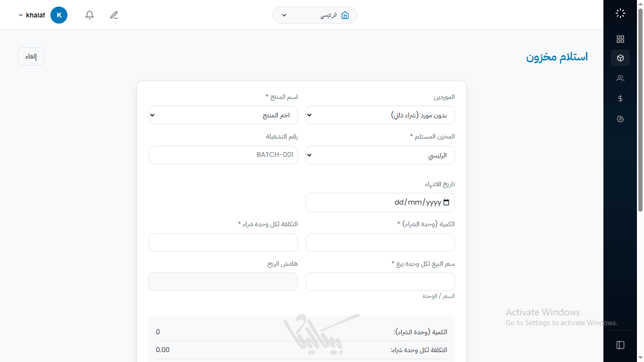Expand the receiving warehouse dropdown (الرئيسي)

click(380, 155)
